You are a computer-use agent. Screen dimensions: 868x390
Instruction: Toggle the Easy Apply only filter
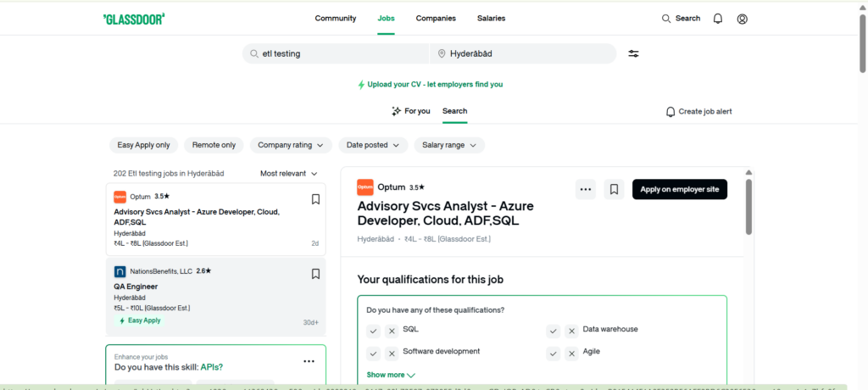[x=144, y=145]
